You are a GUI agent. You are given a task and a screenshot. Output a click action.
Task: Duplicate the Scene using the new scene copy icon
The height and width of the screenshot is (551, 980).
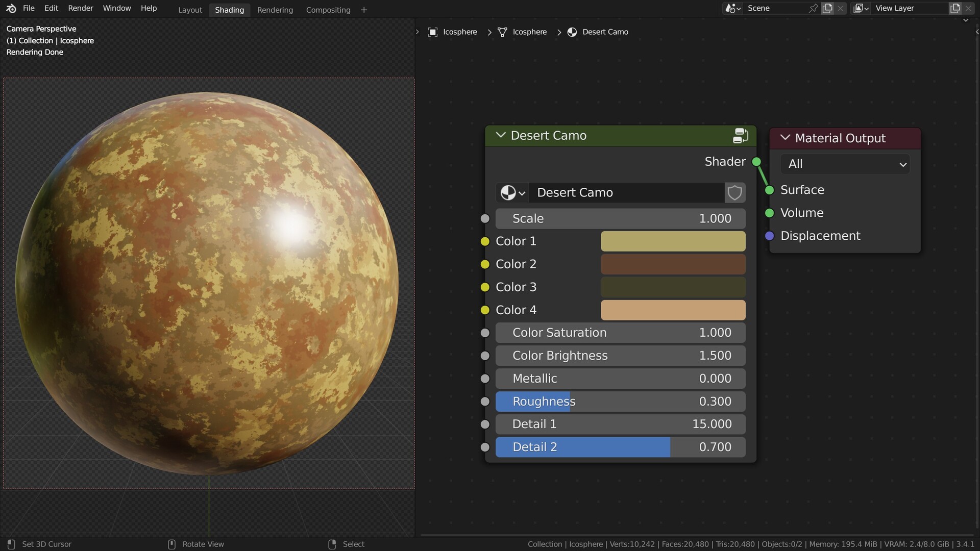(827, 8)
